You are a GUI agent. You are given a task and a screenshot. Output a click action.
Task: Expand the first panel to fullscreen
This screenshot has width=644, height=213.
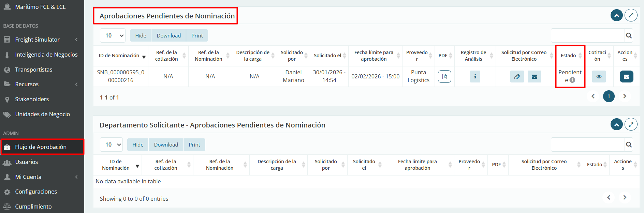(x=631, y=15)
